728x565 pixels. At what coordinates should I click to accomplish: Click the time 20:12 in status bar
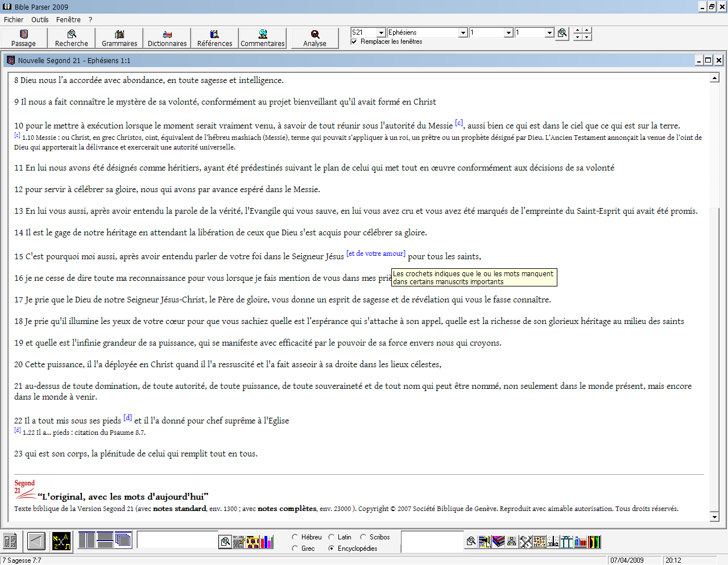click(673, 560)
